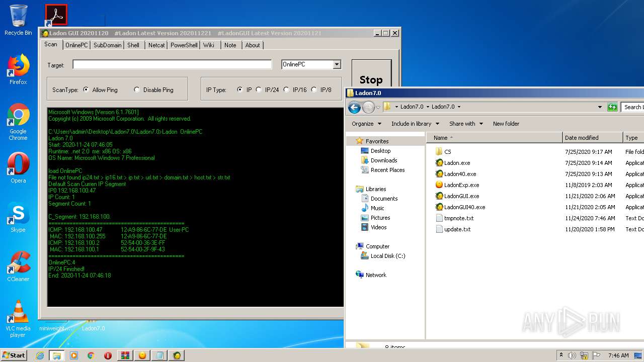Select the tmpnote.txt file
The image size is (644, 362).
(x=459, y=218)
